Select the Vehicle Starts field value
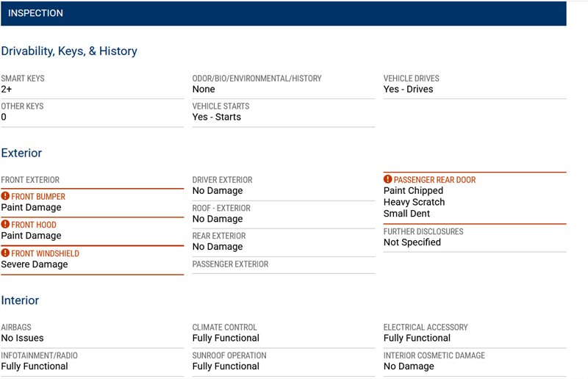 216,117
